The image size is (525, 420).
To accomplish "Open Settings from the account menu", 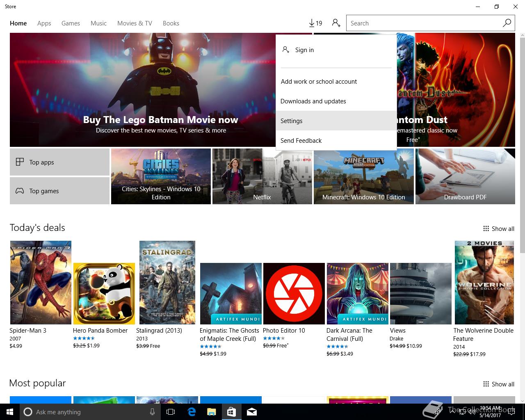I will pyautogui.click(x=336, y=121).
